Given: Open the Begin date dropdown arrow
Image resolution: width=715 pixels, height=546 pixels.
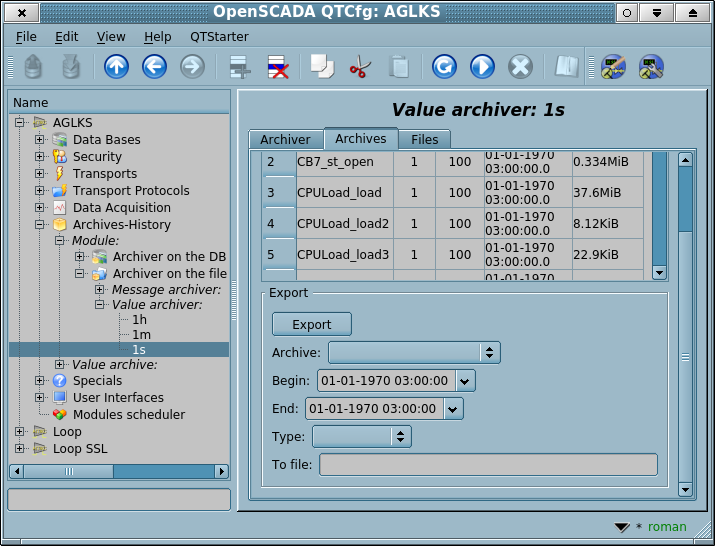Looking at the screenshot, I should pos(465,380).
